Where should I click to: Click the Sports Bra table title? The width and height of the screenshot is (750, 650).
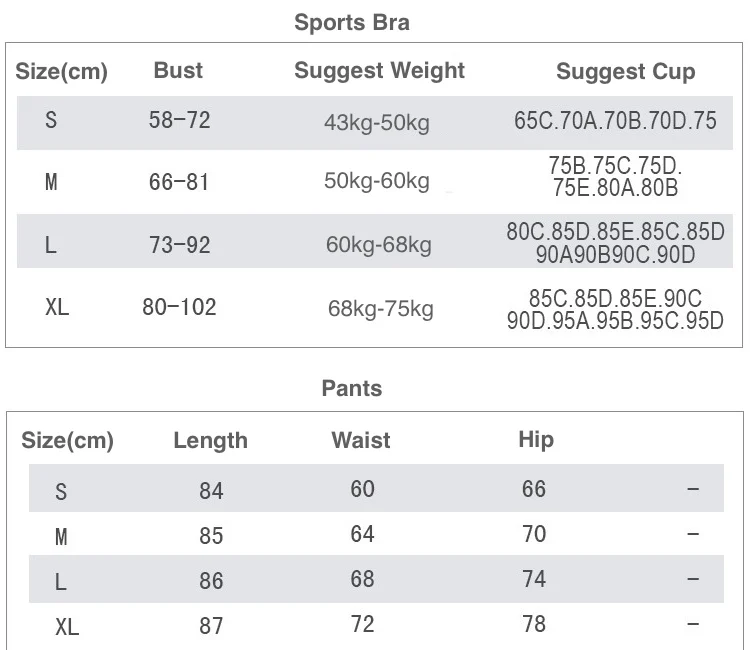point(352,22)
